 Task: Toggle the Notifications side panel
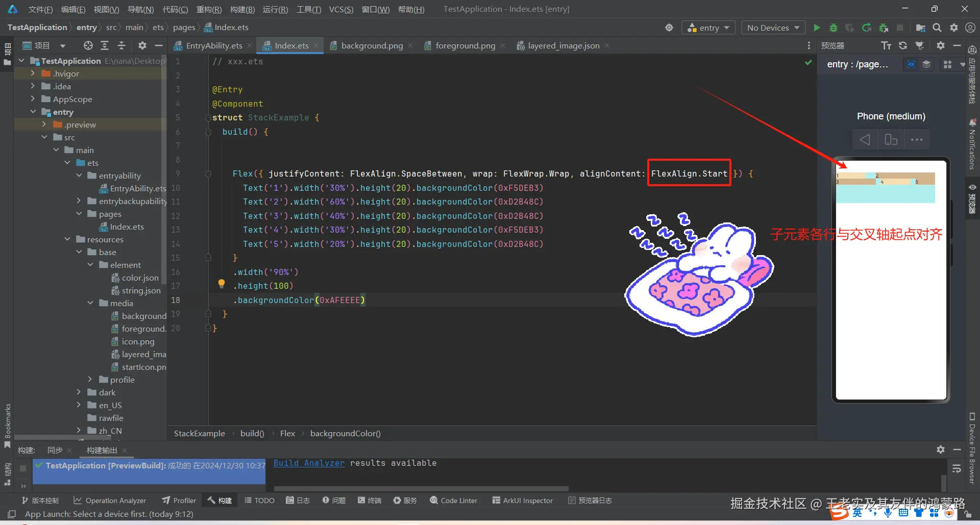972,144
